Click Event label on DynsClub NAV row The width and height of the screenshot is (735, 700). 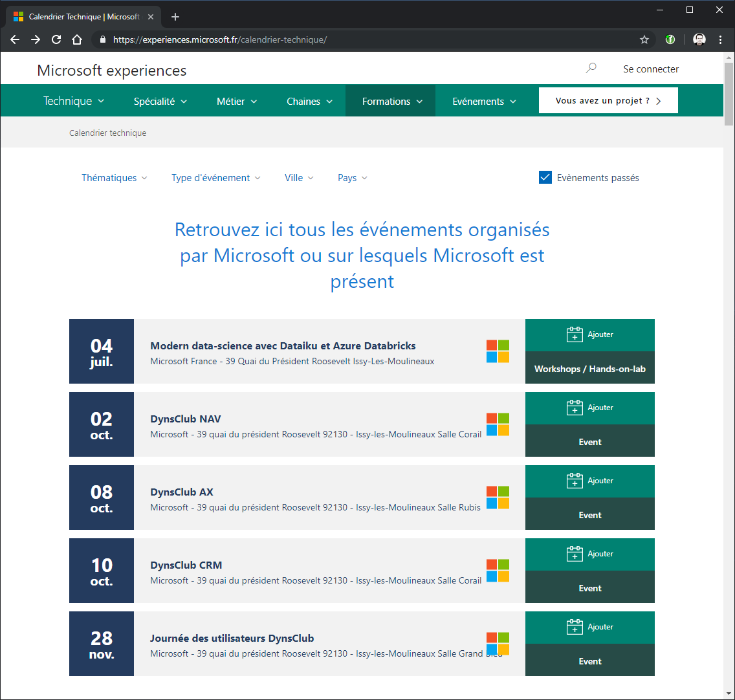click(x=589, y=442)
